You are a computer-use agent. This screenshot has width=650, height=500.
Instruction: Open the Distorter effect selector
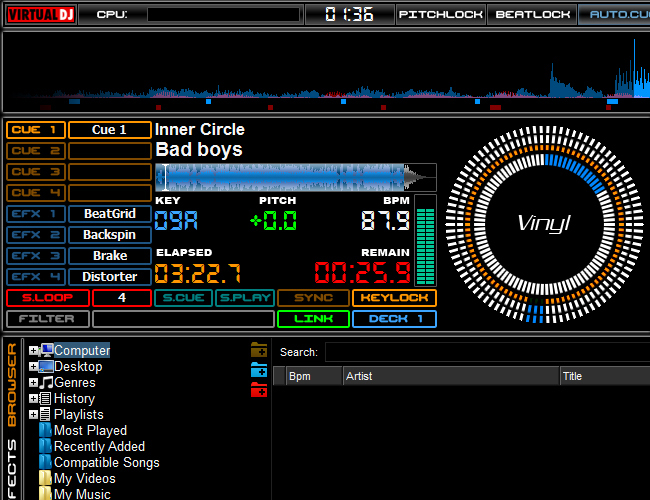(109, 277)
